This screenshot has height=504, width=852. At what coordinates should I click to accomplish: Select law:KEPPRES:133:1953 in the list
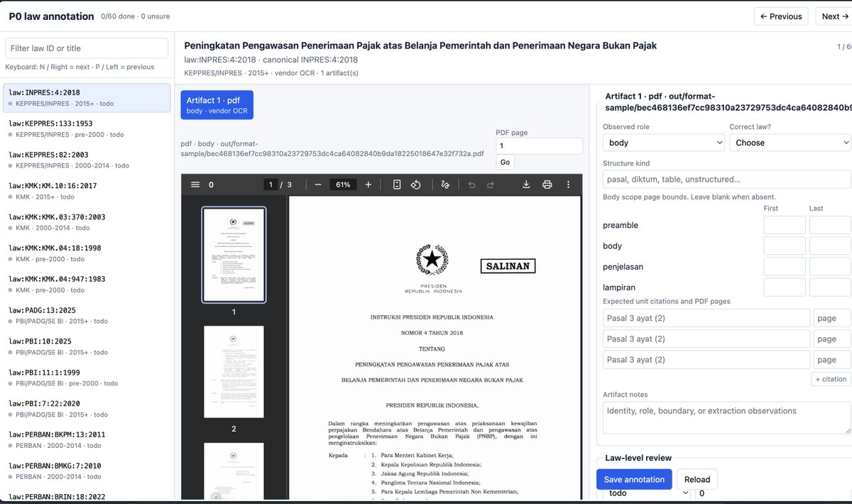[87, 128]
